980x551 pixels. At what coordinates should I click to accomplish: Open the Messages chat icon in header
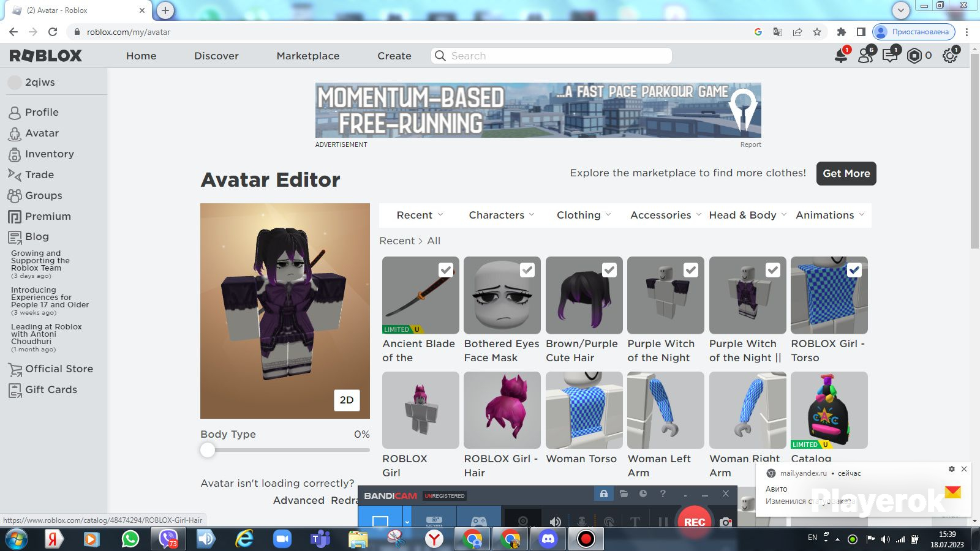890,56
